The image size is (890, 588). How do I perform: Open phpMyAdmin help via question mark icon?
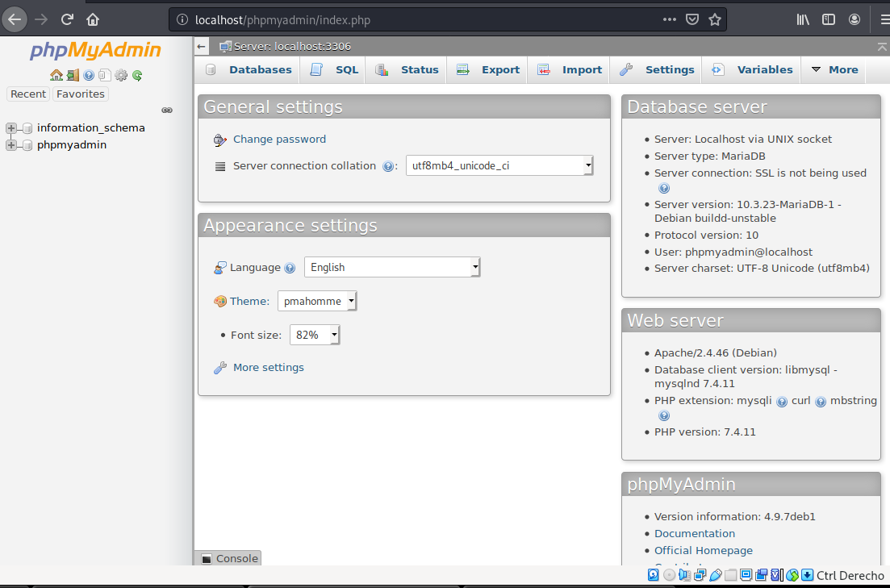tap(88, 75)
